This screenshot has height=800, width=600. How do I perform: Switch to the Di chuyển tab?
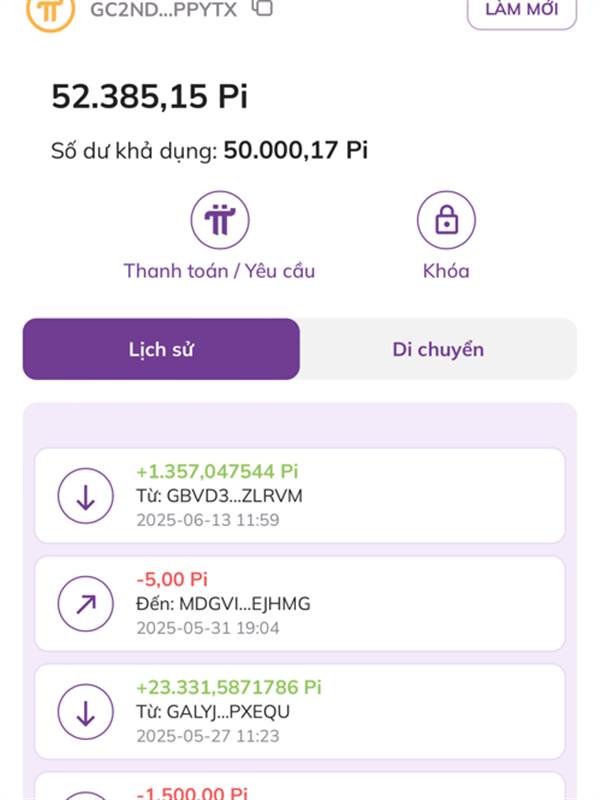(438, 349)
